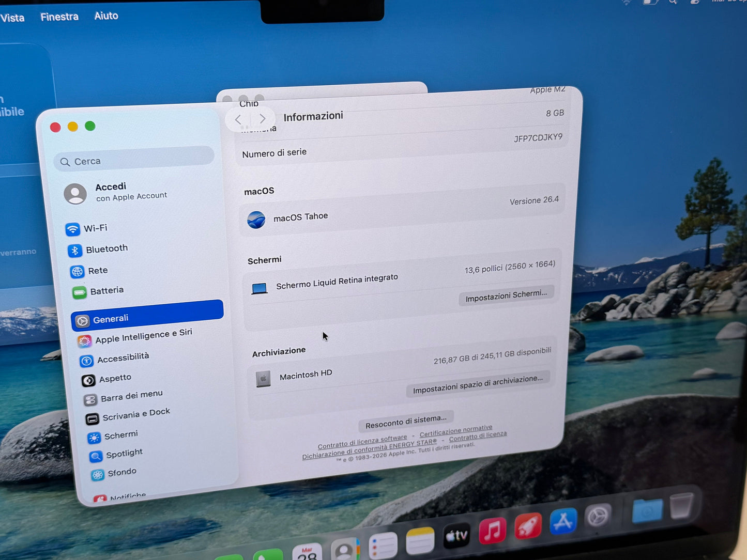
Task: Open the Trash in the Dock
Action: click(x=681, y=505)
